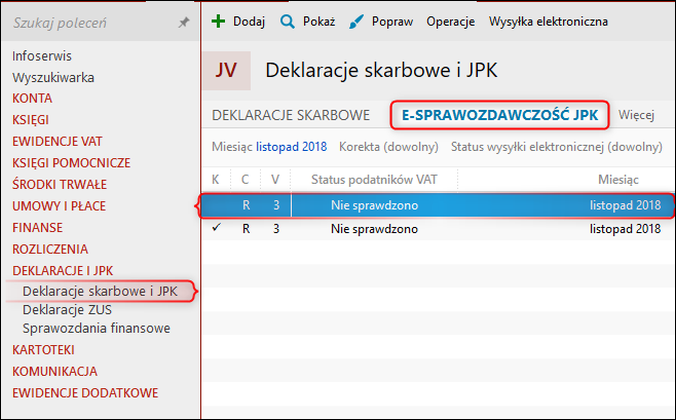Expand the ŚRODKI TRWAŁE section

point(59,185)
